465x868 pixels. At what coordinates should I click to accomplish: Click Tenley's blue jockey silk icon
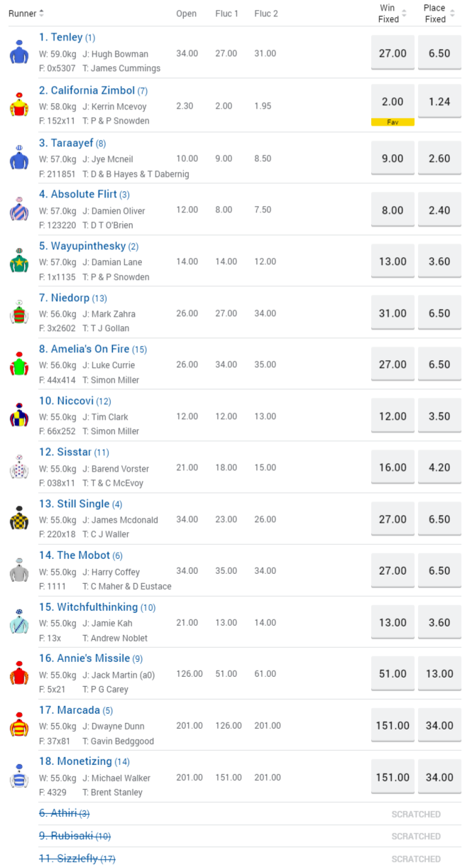click(19, 53)
